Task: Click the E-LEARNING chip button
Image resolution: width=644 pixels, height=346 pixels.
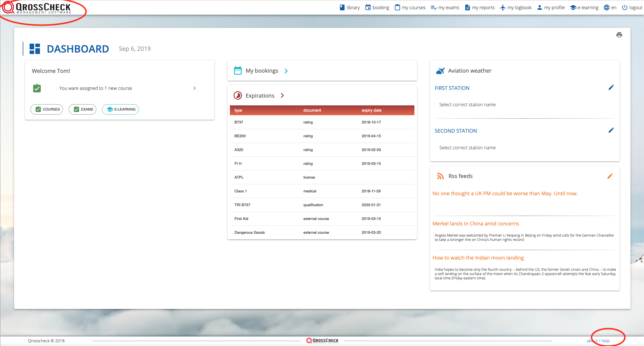Action: point(120,109)
